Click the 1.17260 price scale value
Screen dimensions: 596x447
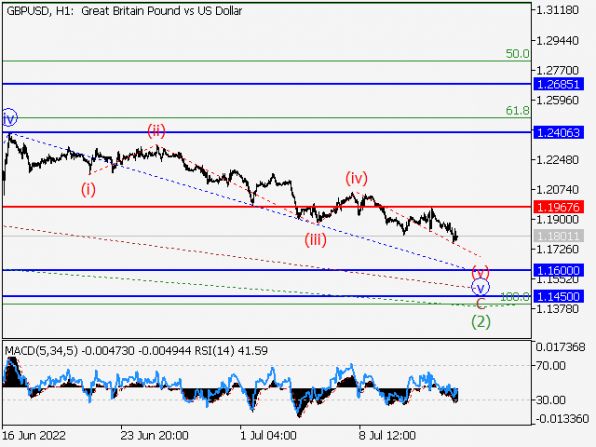coord(557,249)
